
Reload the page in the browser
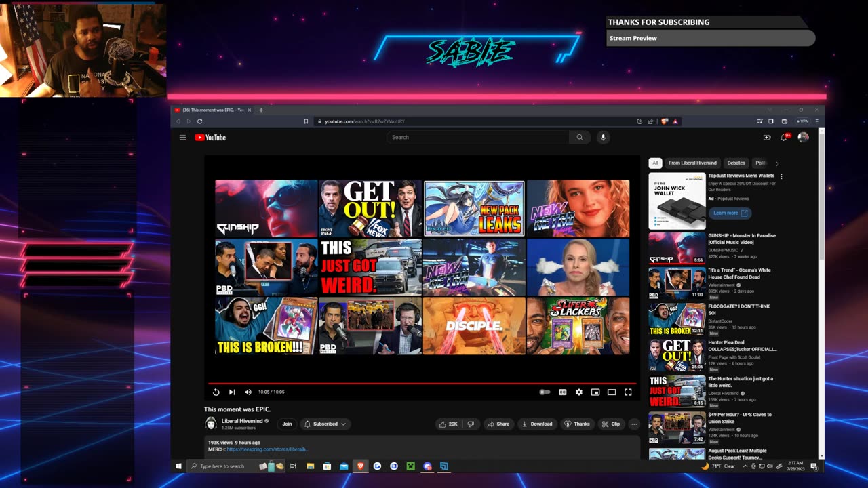coord(199,121)
